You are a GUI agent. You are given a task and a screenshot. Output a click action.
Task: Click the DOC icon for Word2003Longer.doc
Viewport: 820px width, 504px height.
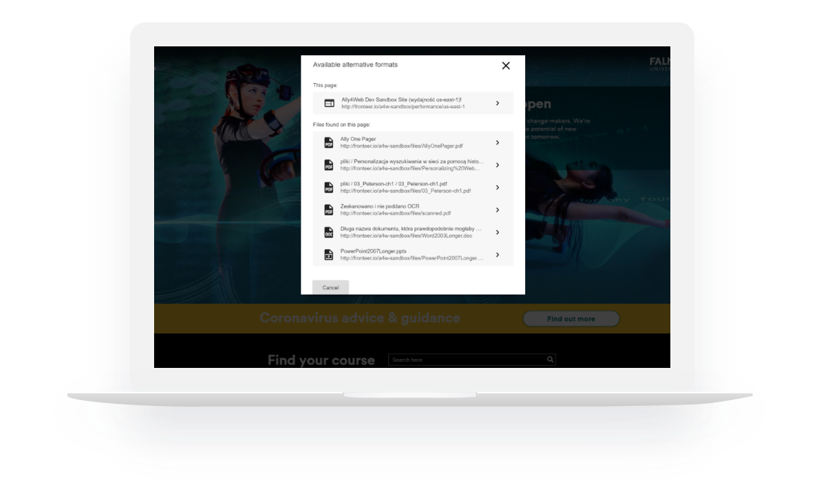(329, 232)
